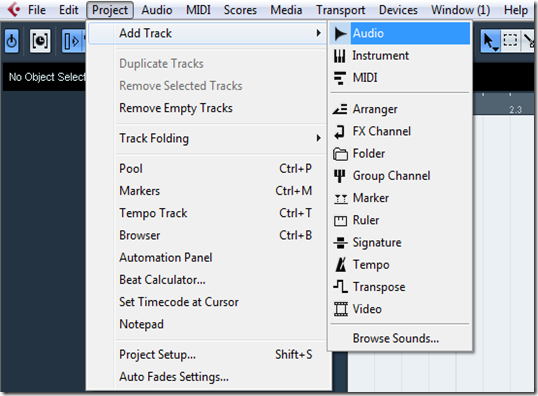
Task: Add an Audio track from submenu
Action: 400,33
